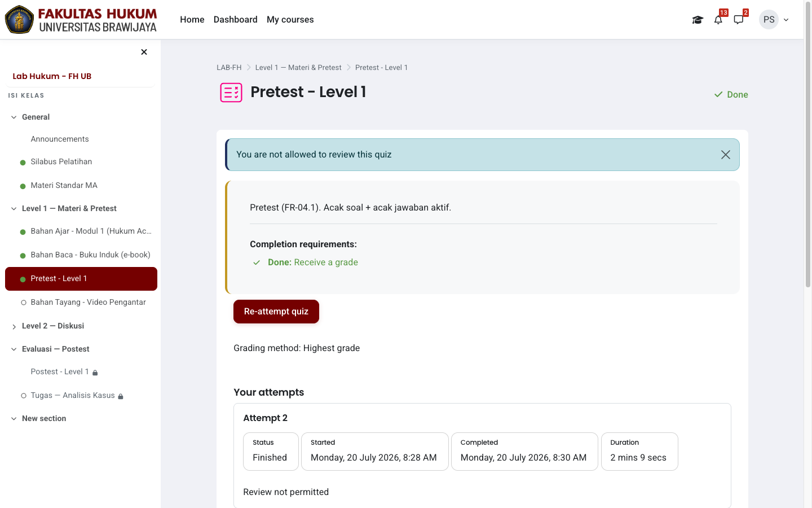Click lock icon beside Tugas Analisis Kasus
The image size is (812, 508).
pyautogui.click(x=121, y=396)
